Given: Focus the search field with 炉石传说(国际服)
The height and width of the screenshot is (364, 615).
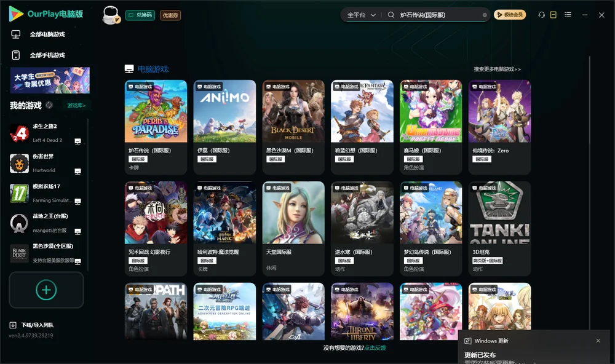Looking at the screenshot, I should [x=439, y=15].
